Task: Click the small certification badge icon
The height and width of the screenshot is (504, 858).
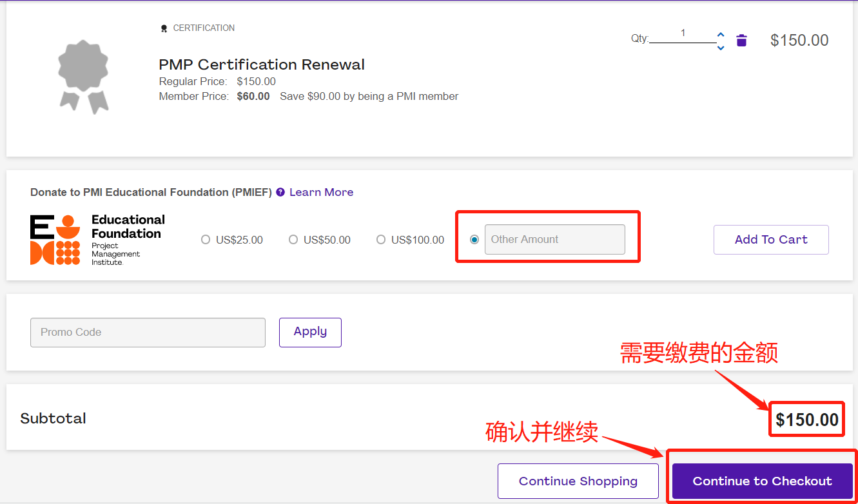Action: tap(164, 28)
